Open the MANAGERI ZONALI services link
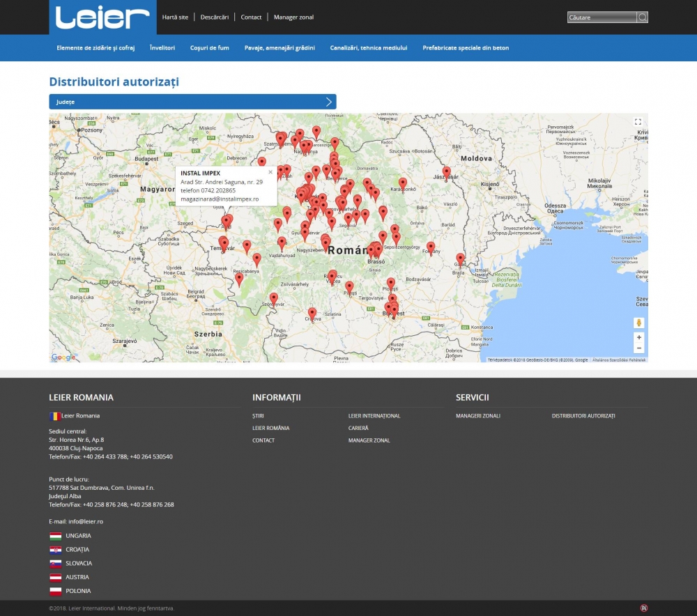Screen dimensions: 697x616 tap(478, 416)
